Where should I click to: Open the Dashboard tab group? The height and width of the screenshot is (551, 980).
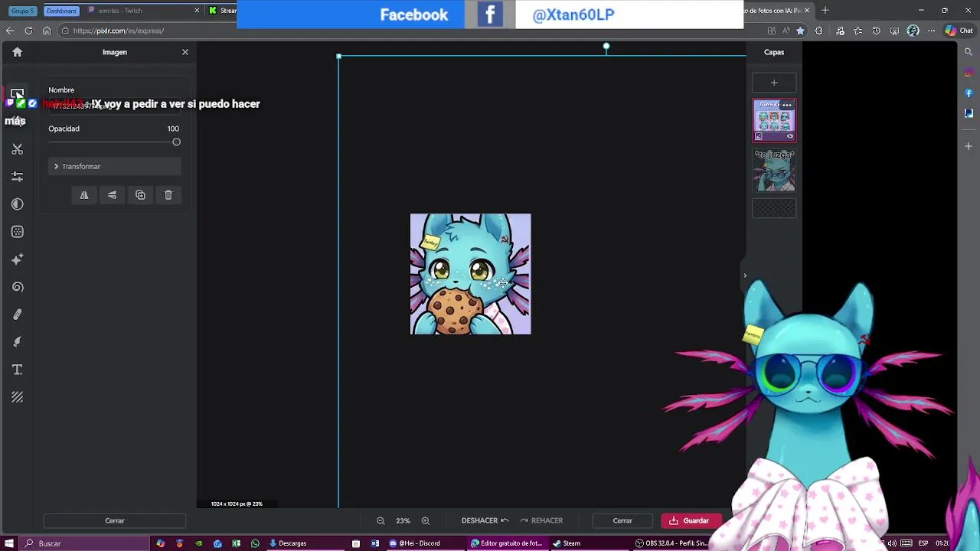(x=61, y=11)
